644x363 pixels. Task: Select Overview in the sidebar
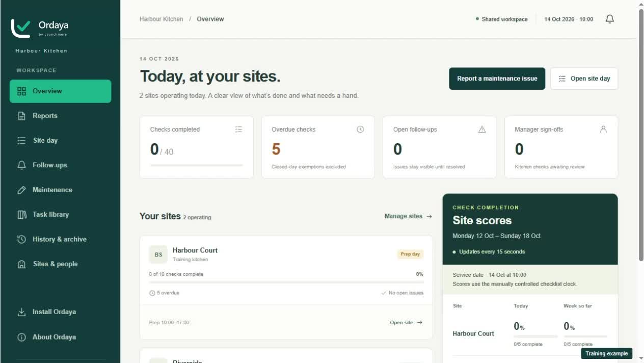60,91
